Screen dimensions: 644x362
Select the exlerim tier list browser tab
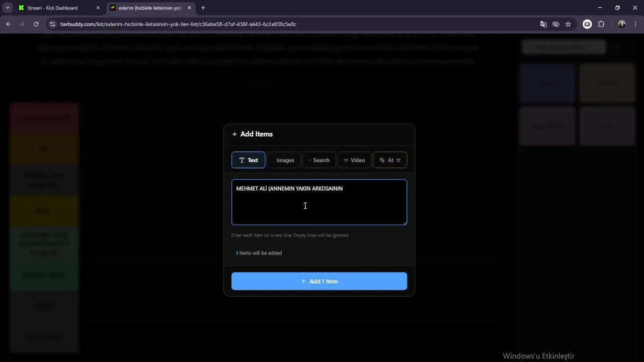click(x=150, y=8)
